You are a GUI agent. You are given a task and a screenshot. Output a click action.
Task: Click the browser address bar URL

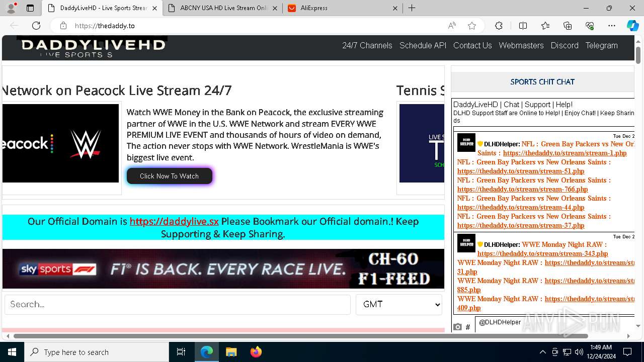tap(105, 26)
